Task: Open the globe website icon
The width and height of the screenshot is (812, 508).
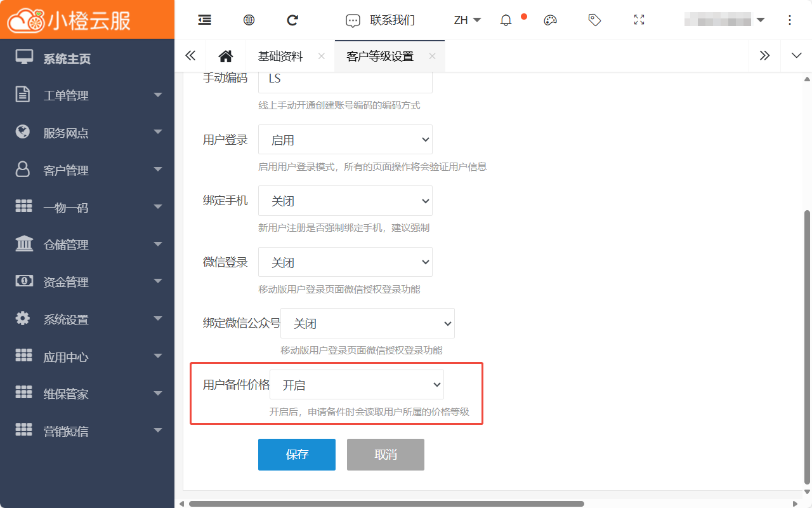Action: pyautogui.click(x=249, y=20)
